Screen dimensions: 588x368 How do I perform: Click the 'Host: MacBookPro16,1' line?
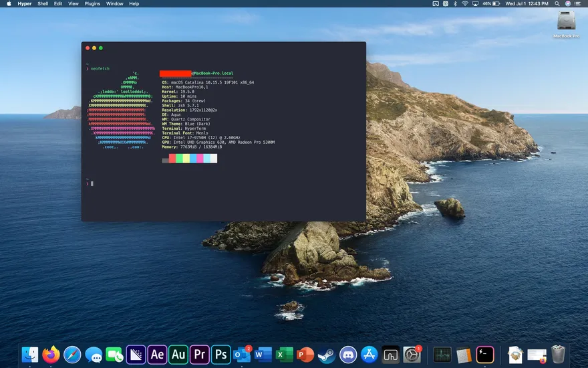(x=185, y=87)
